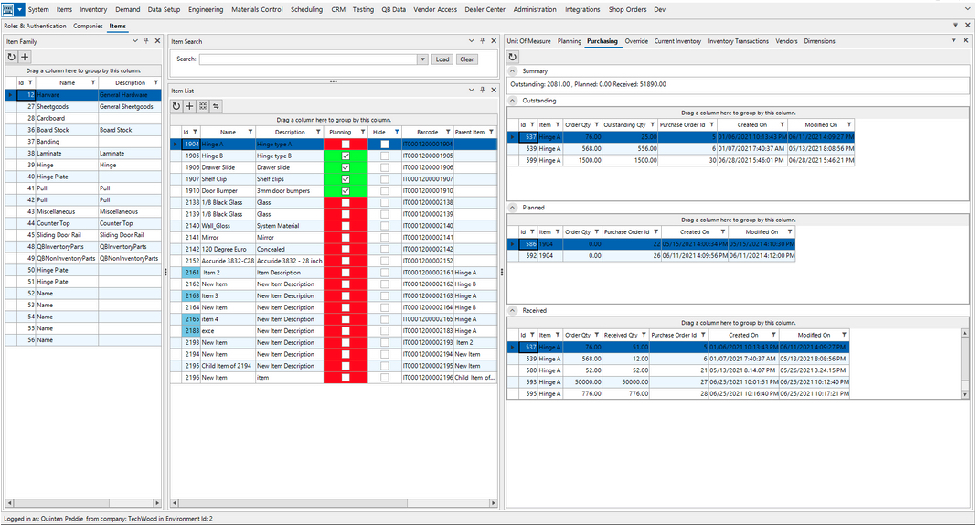Open filter on Item List Parent Item column

pyautogui.click(x=491, y=132)
